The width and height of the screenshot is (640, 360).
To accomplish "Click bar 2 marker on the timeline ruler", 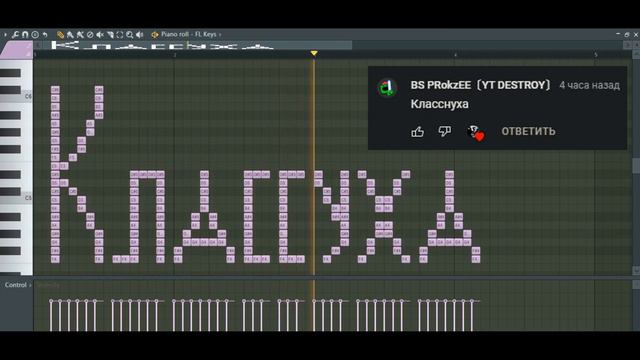I will tap(175, 55).
